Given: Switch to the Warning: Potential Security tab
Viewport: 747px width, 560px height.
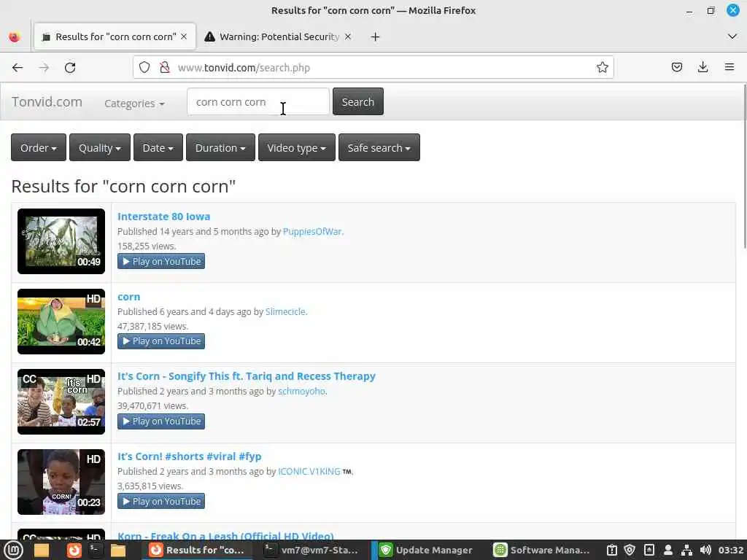Looking at the screenshot, I should pyautogui.click(x=278, y=36).
